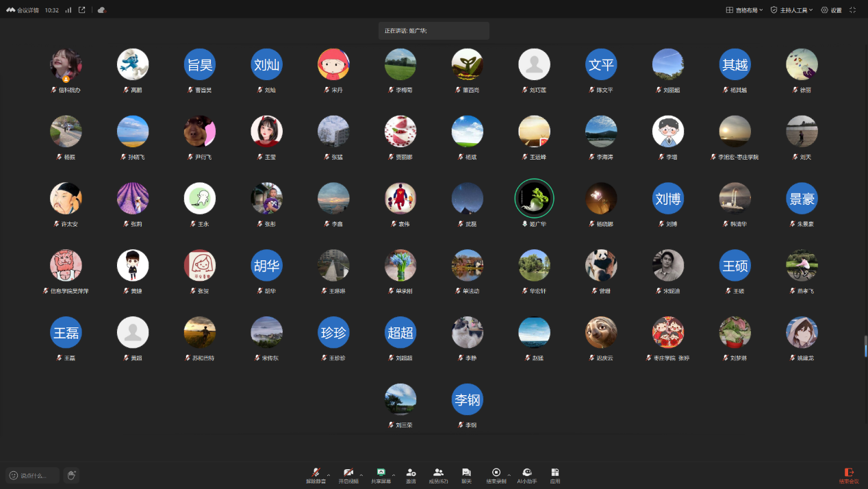Open the 应用 apps icon
This screenshot has width=868, height=489.
(554, 475)
